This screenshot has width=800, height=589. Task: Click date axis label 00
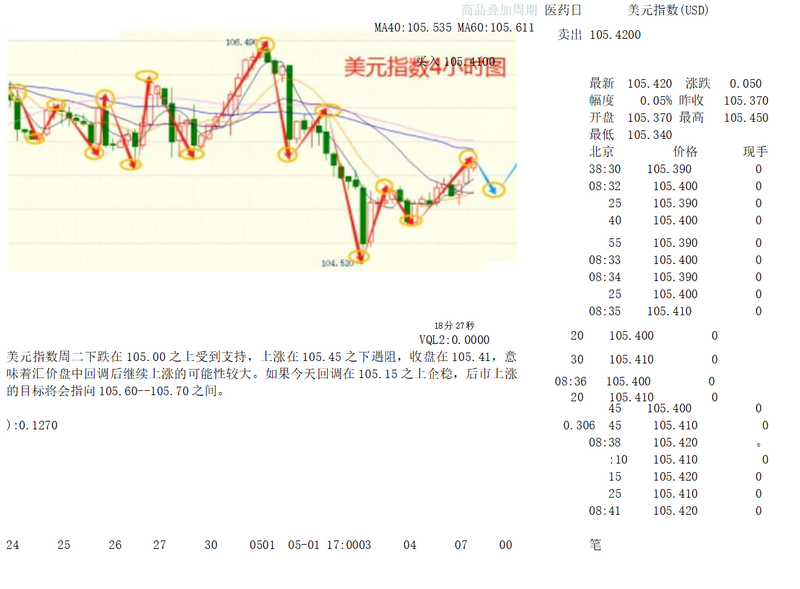(506, 545)
